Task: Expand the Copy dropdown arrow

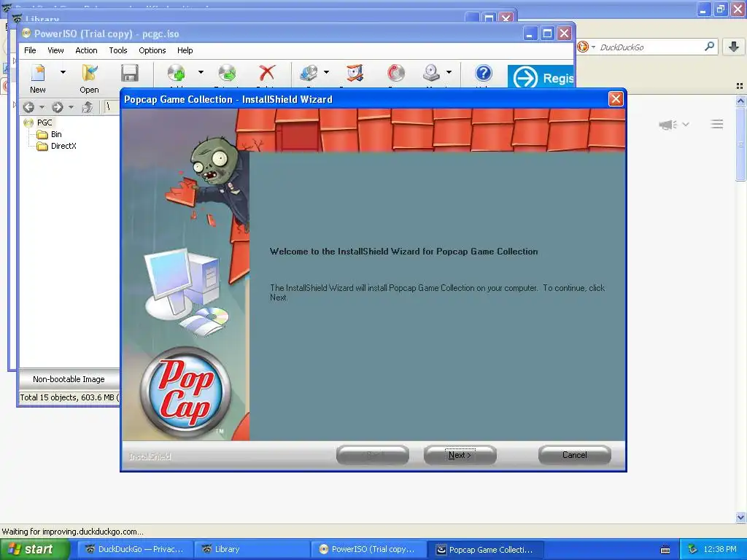Action: (326, 72)
